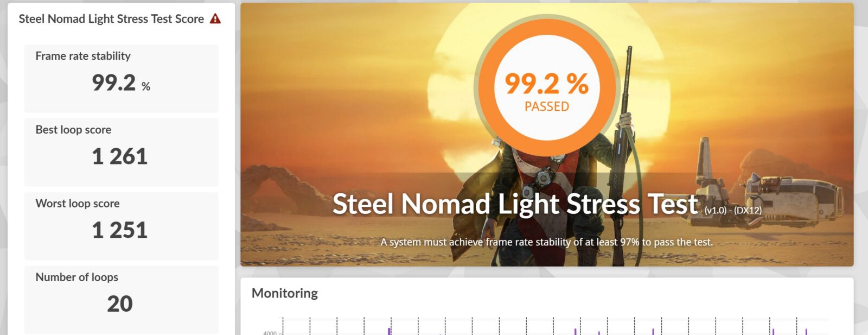This screenshot has height=335, width=868.
Task: Click the (v1.0) - (DX12) version label
Action: tap(733, 210)
